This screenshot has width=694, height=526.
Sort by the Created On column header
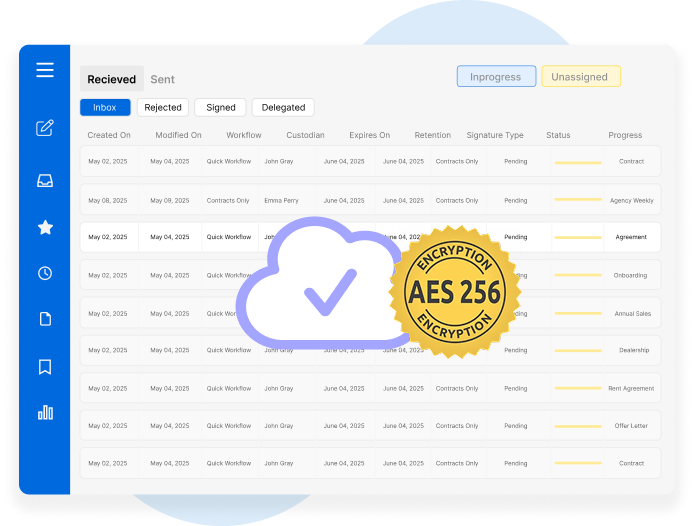click(x=109, y=135)
